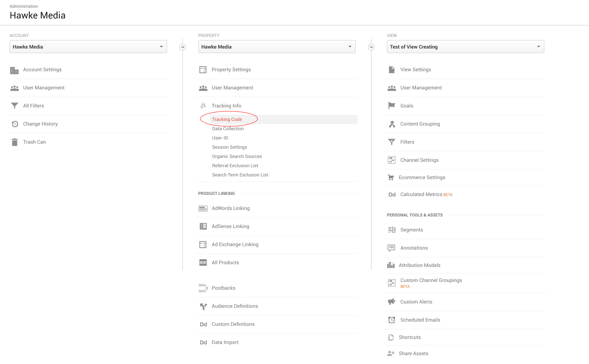Click the Postbacks arrows icon
The width and height of the screenshot is (589, 364).
[203, 288]
